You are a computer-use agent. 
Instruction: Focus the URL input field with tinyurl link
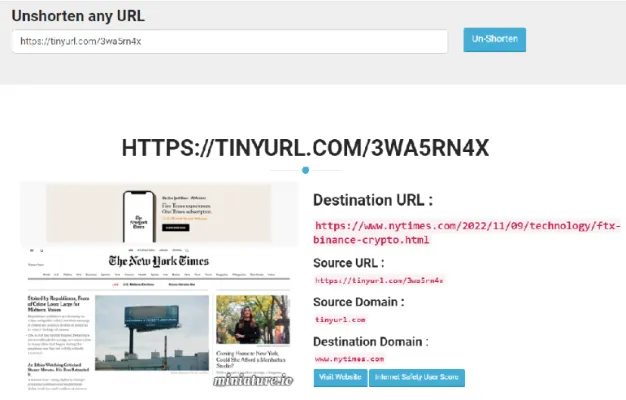(230, 41)
